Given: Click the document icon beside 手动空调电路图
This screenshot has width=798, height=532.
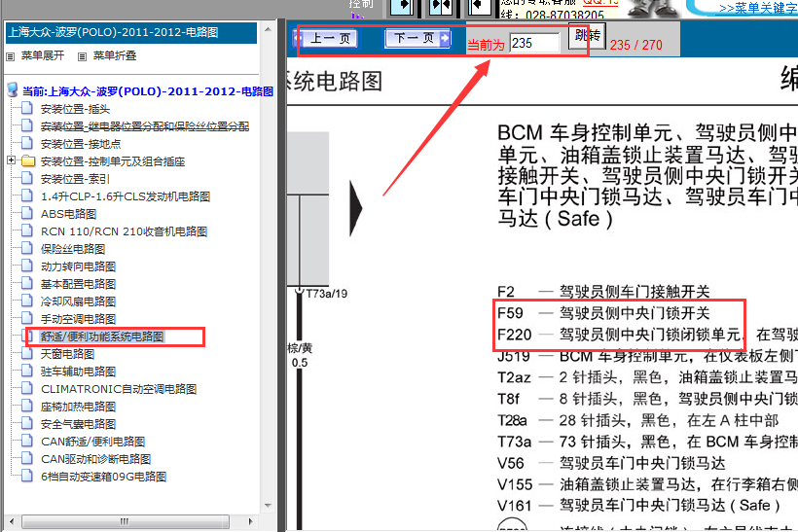Looking at the screenshot, I should tap(27, 318).
